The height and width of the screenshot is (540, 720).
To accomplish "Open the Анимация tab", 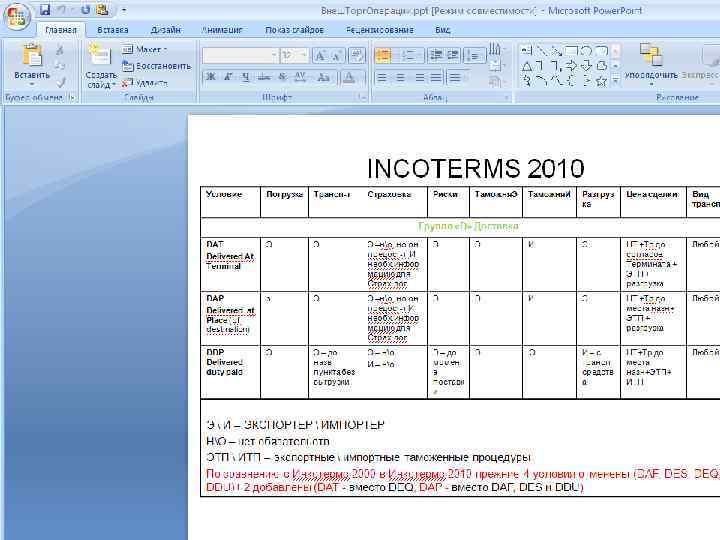I will pyautogui.click(x=222, y=30).
